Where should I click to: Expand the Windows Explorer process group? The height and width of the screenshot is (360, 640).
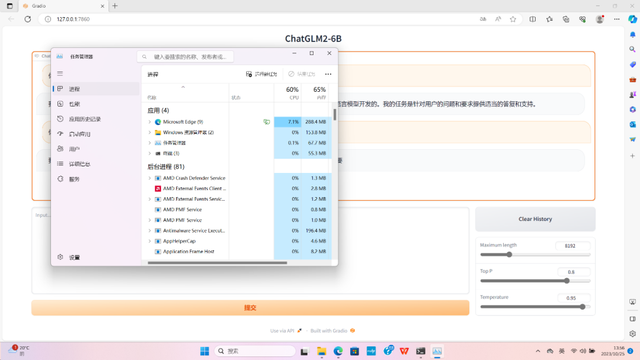149,132
